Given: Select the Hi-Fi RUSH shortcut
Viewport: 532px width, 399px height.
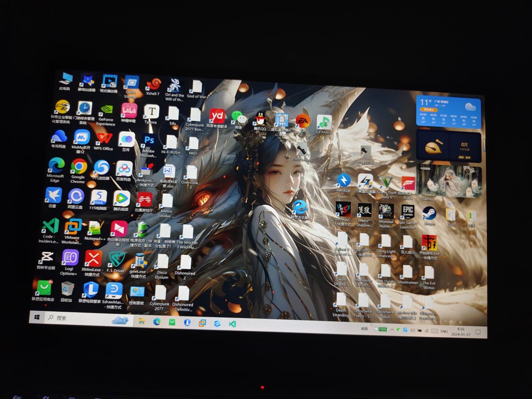Looking at the screenshot, I should [170, 145].
